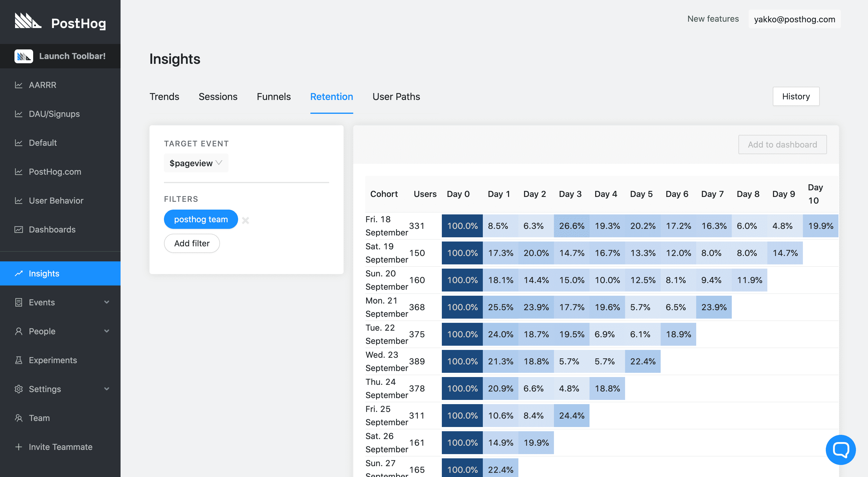Click the PostHog logo icon
The image size is (868, 477).
click(x=28, y=21)
